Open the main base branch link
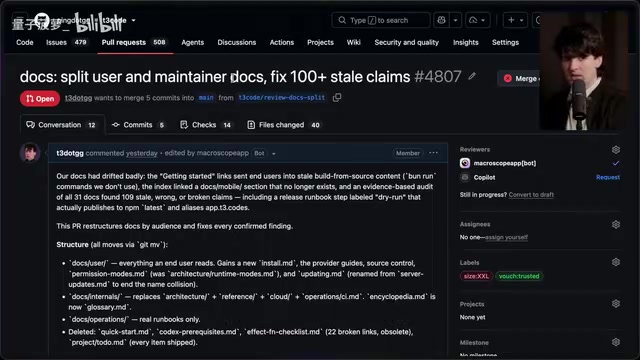 (x=206, y=98)
